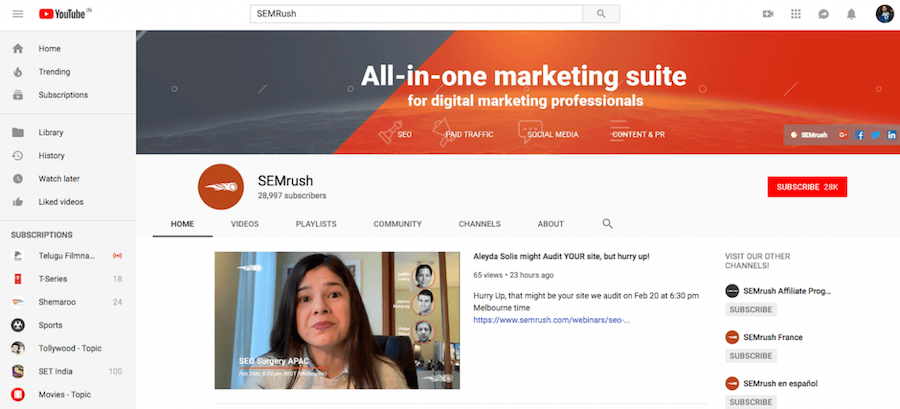
Task: Click the Liked videos thumbs-up icon
Action: point(18,202)
